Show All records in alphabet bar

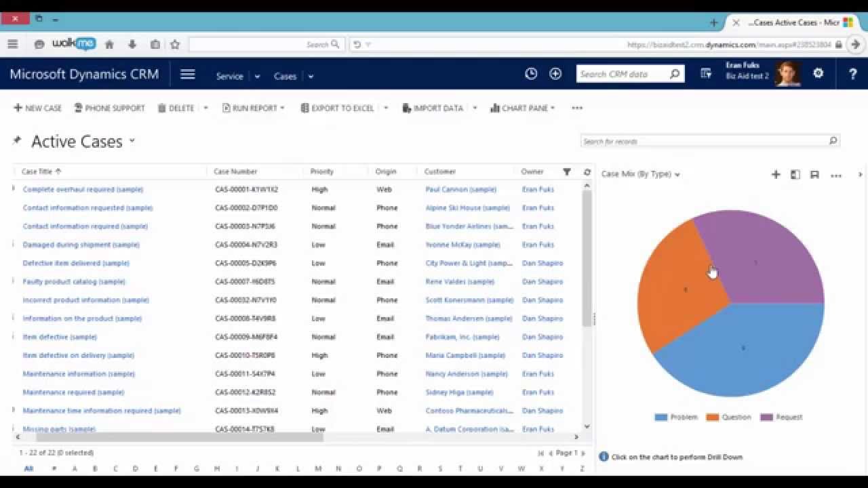coord(28,468)
